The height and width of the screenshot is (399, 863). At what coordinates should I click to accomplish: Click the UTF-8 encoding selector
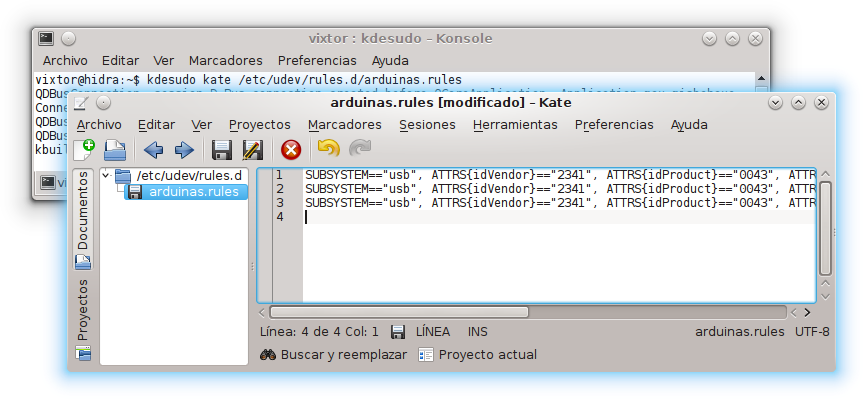click(x=812, y=332)
